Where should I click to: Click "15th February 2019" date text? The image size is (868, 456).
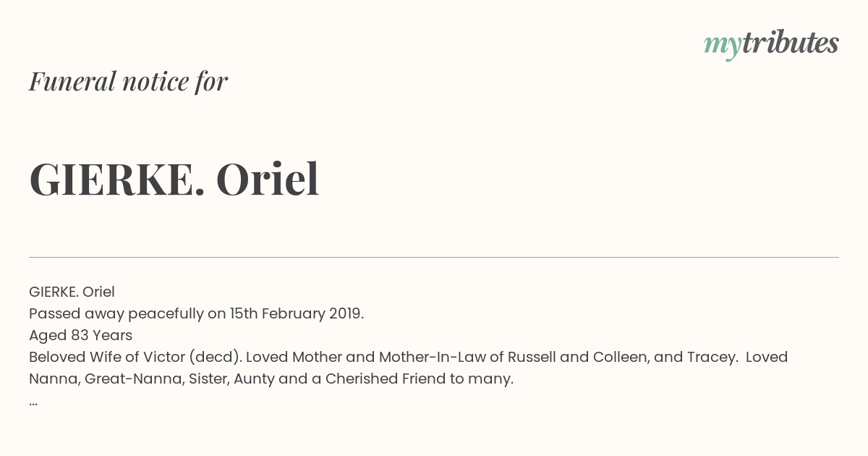pyautogui.click(x=297, y=314)
